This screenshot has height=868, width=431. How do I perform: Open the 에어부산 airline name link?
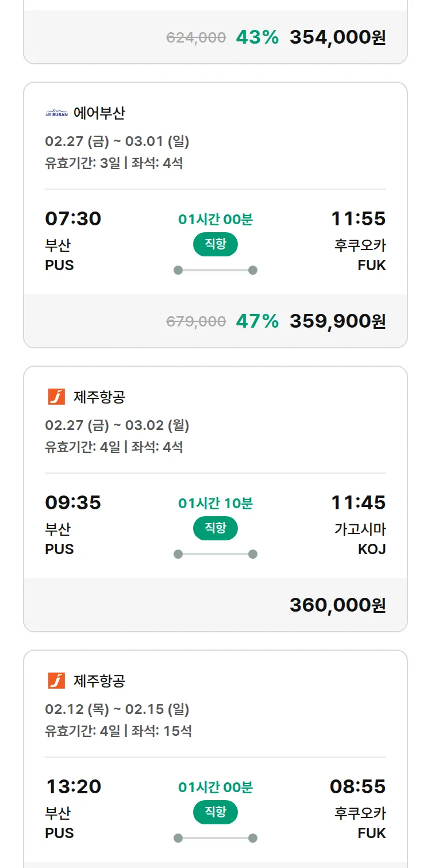[99, 113]
